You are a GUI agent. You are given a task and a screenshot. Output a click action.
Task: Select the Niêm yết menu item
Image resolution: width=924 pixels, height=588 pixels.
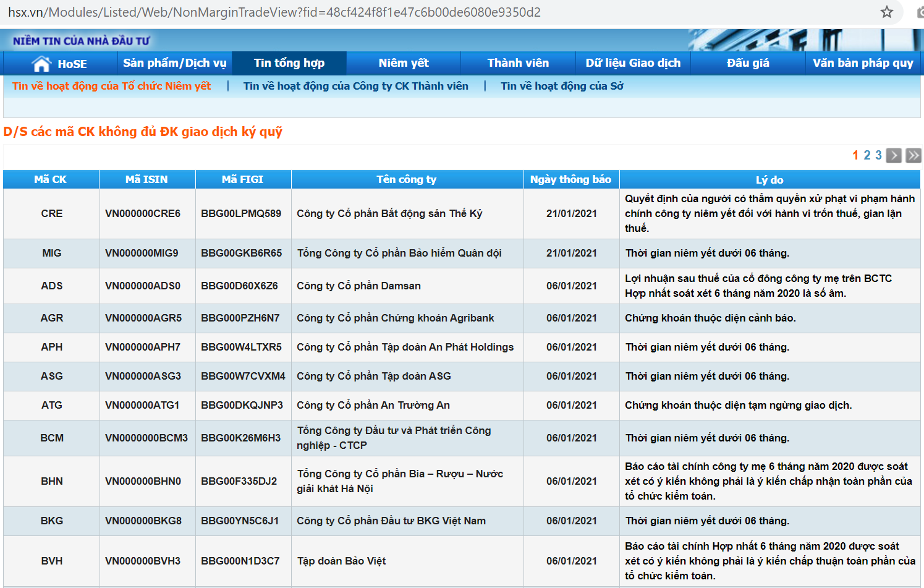click(x=404, y=63)
